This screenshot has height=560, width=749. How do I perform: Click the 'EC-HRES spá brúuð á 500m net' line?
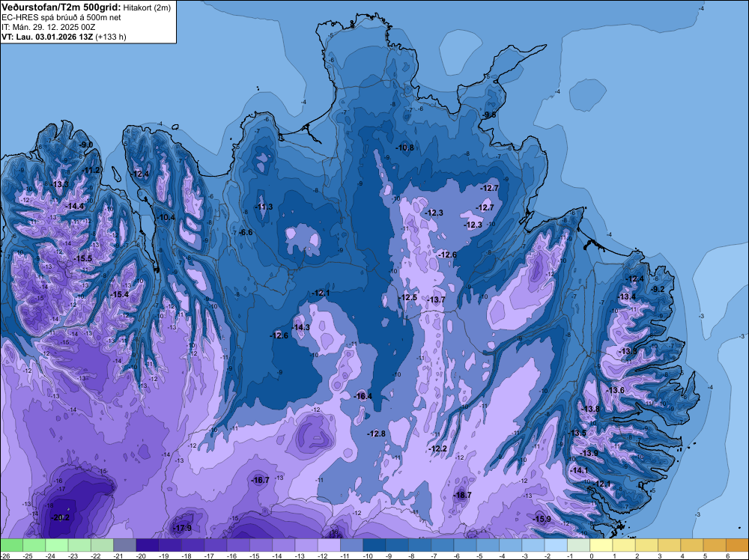click(61, 17)
